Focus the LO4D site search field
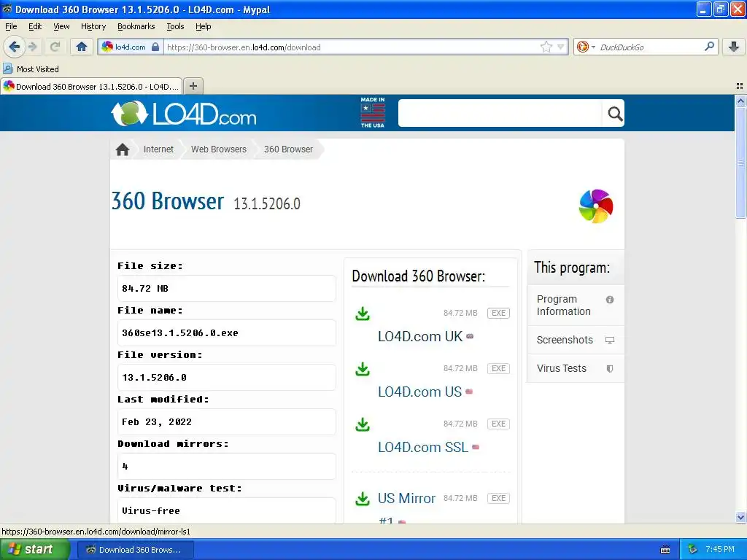Viewport: 747px width, 560px height. pyautogui.click(x=500, y=113)
